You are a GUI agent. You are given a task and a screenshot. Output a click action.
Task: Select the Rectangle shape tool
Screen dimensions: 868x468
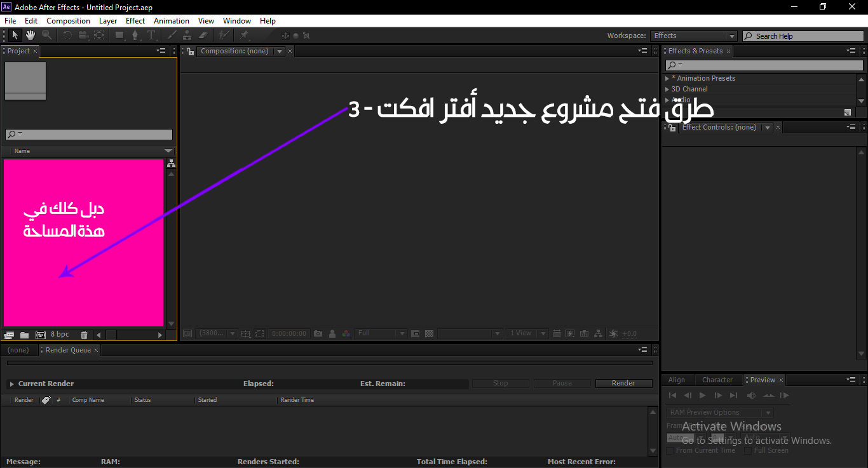119,36
